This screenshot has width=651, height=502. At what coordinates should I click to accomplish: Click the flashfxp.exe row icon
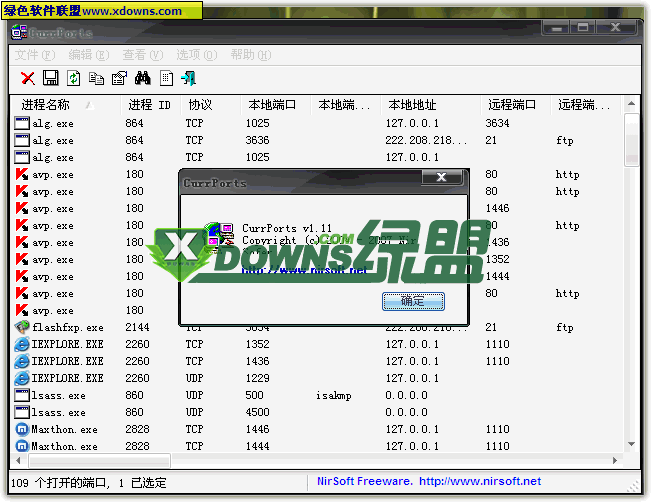(22, 327)
